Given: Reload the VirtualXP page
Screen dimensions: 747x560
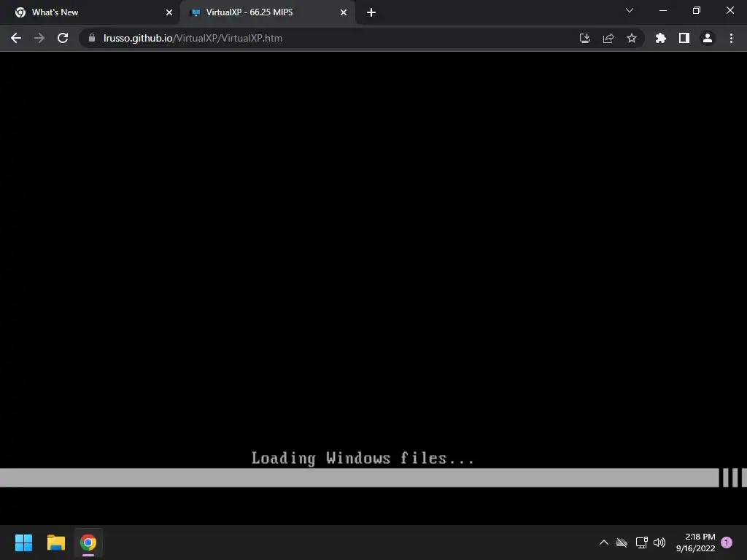Looking at the screenshot, I should pos(63,38).
